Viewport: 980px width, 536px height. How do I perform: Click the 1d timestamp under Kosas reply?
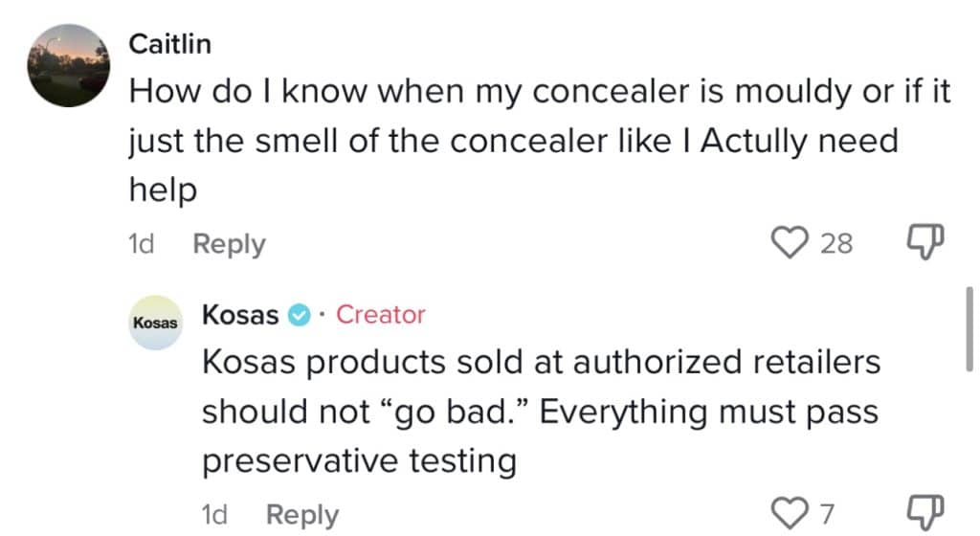(x=214, y=515)
